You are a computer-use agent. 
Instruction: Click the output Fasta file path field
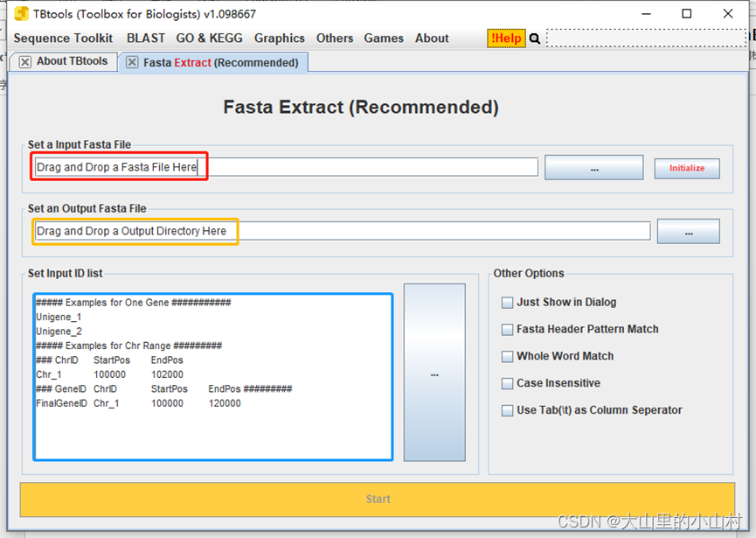(x=343, y=231)
